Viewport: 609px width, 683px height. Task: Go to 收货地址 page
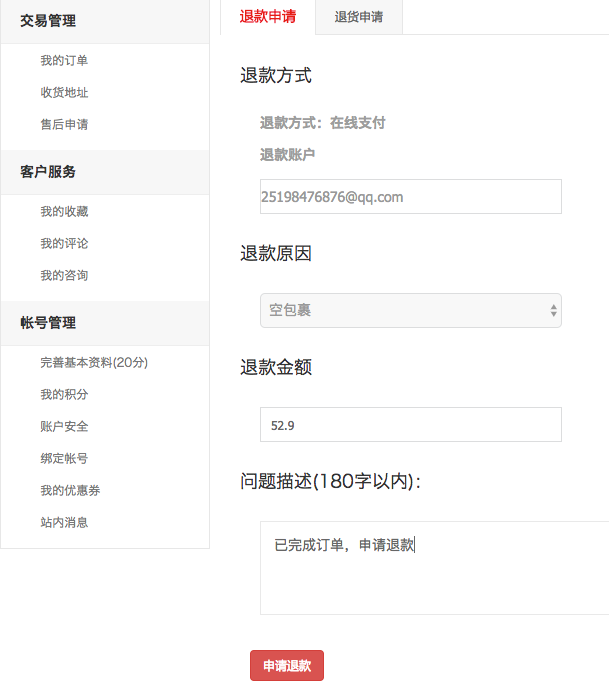[x=64, y=93]
